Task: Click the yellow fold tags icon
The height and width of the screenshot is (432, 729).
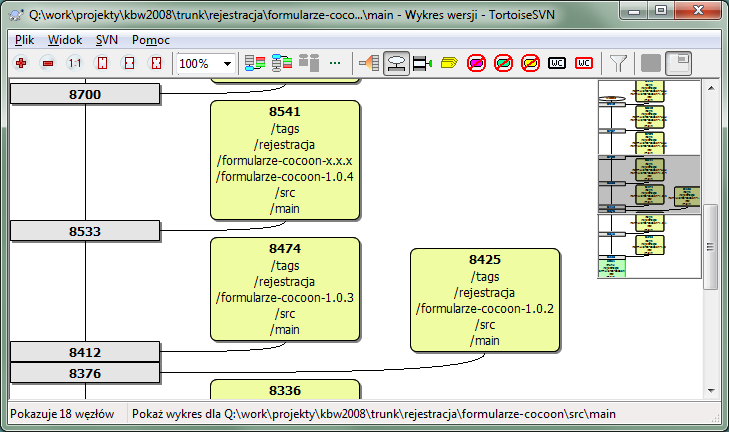Action: (449, 63)
